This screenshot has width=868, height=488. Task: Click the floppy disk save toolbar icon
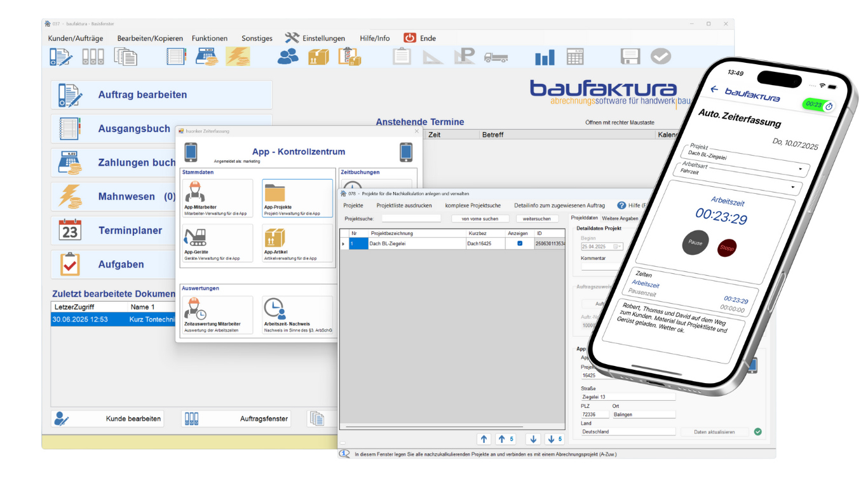point(630,57)
